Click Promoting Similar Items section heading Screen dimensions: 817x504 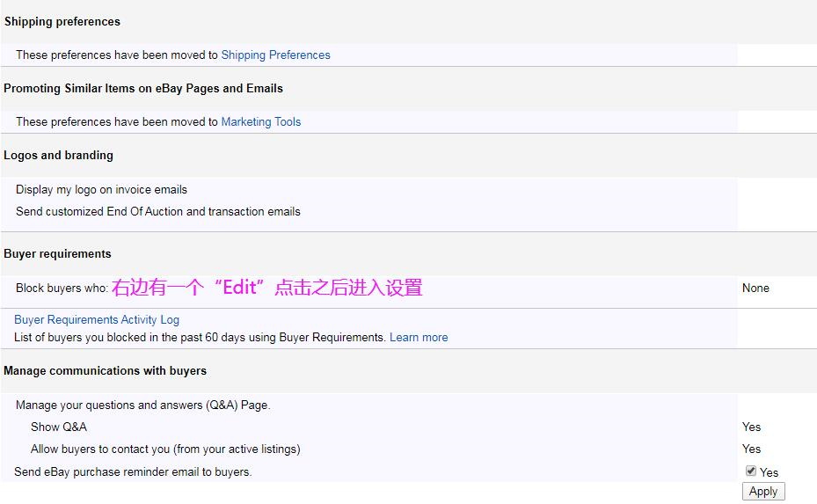tap(143, 88)
